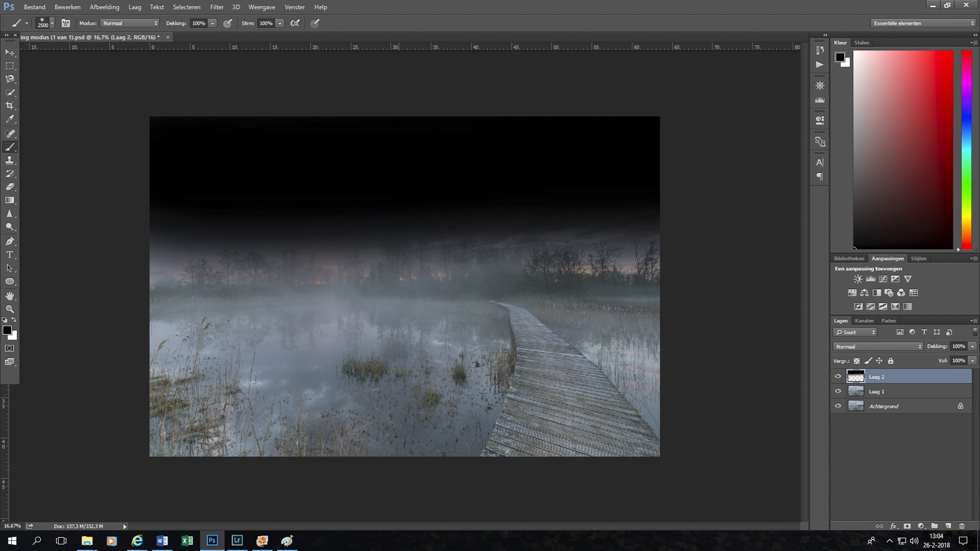Click the add layer mask icon
Image resolution: width=980 pixels, height=551 pixels.
pos(907,526)
